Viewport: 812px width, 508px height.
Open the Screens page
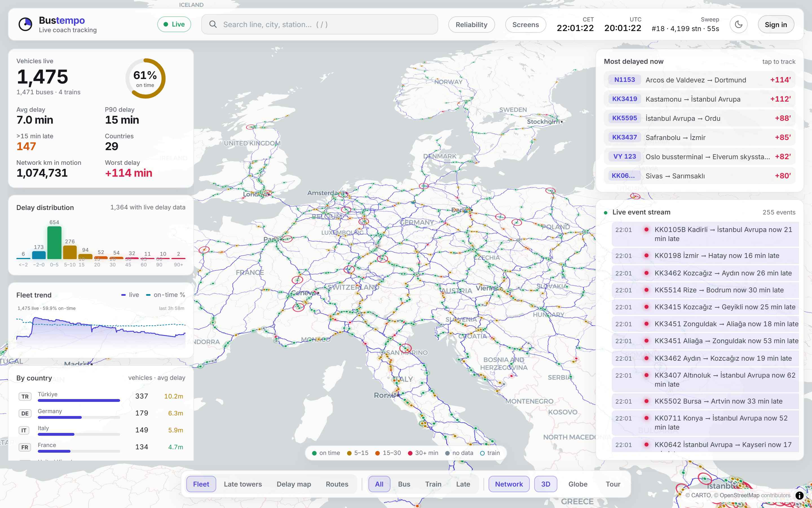[526, 25]
